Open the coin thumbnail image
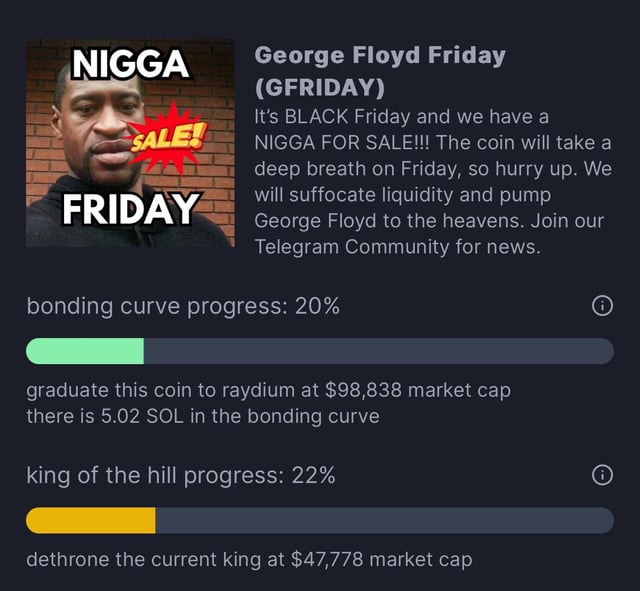 130,143
